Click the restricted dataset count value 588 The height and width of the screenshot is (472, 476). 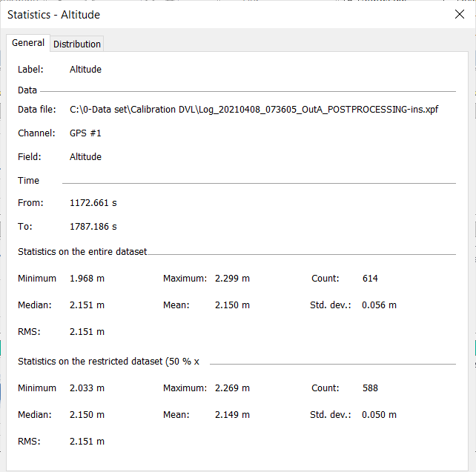coord(370,388)
